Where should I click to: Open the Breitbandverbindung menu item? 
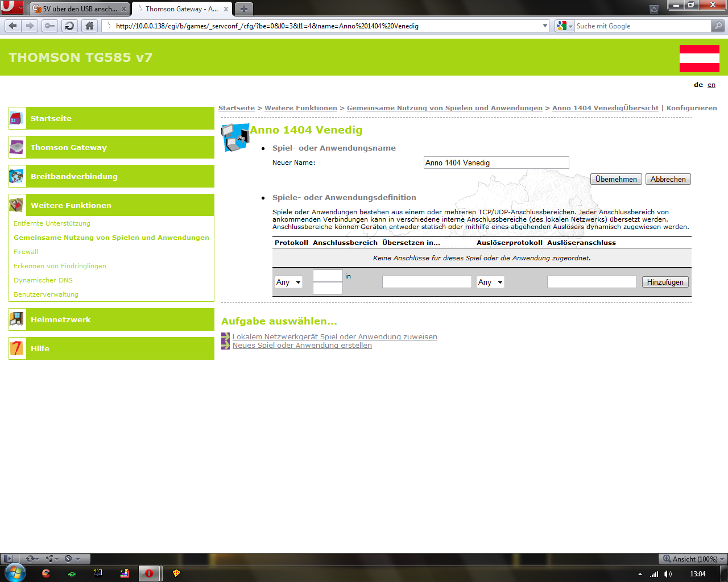(x=111, y=176)
